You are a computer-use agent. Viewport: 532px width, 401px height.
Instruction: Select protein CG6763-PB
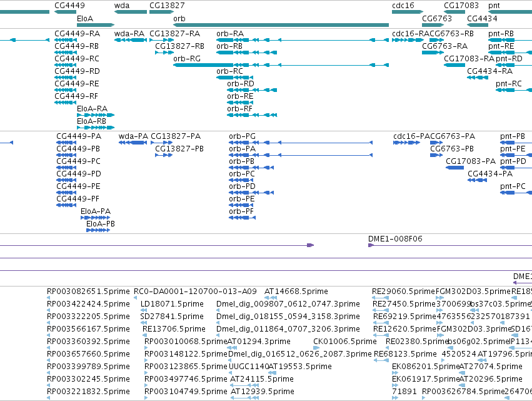[x=436, y=155]
